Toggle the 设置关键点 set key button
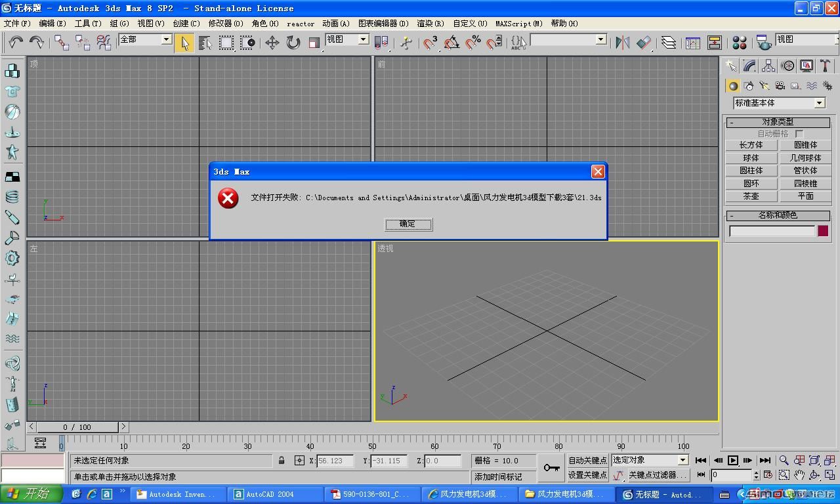This screenshot has height=504, width=840. 587,475
